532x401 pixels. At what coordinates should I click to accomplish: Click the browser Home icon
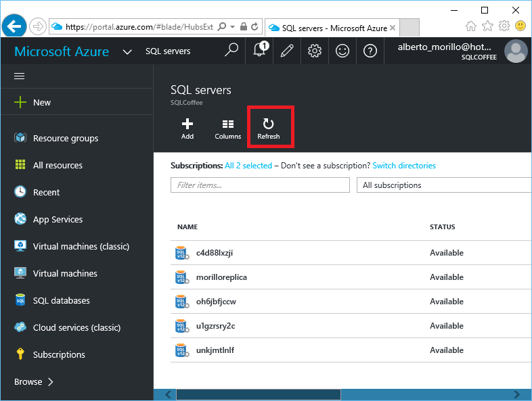pyautogui.click(x=470, y=26)
